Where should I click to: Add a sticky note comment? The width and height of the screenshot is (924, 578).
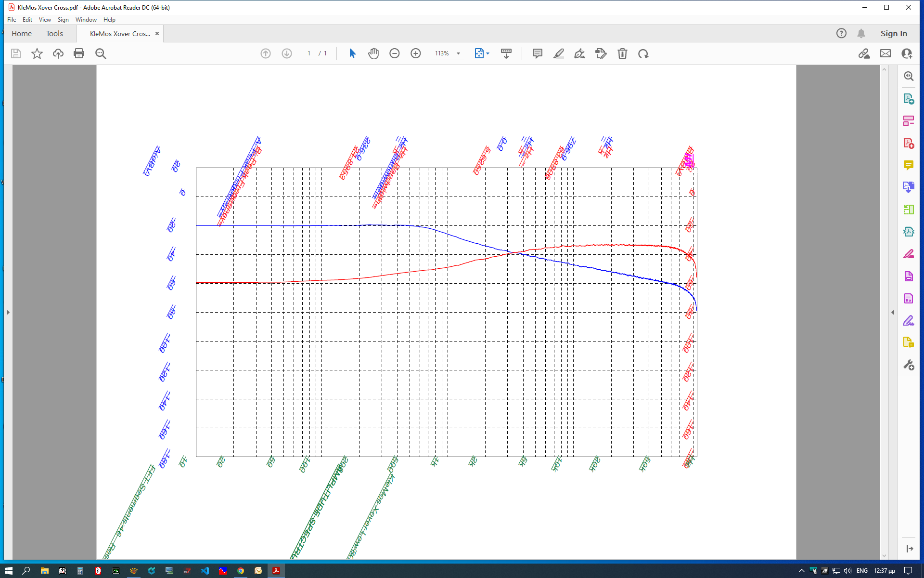(x=538, y=53)
